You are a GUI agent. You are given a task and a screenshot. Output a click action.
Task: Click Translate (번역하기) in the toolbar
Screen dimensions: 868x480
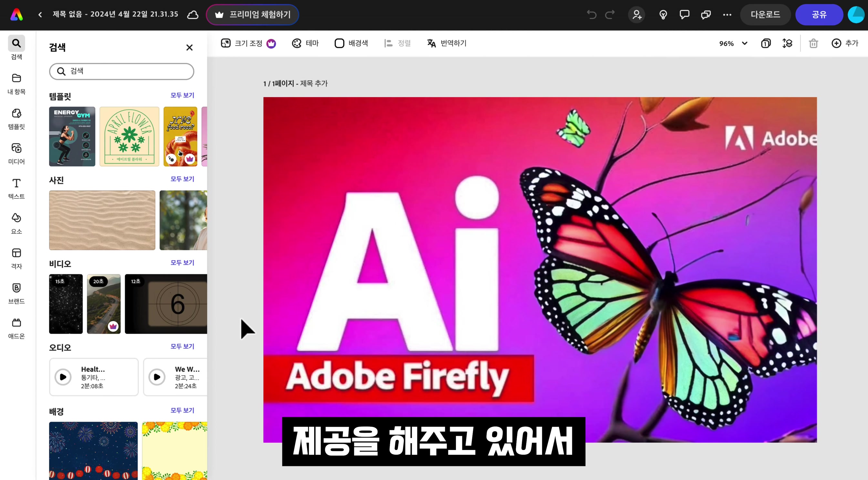click(x=447, y=44)
